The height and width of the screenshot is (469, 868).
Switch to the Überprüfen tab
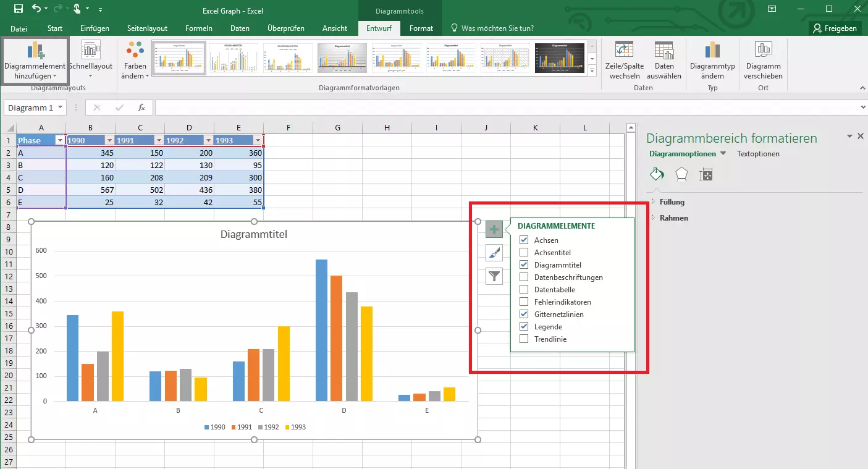pyautogui.click(x=286, y=28)
